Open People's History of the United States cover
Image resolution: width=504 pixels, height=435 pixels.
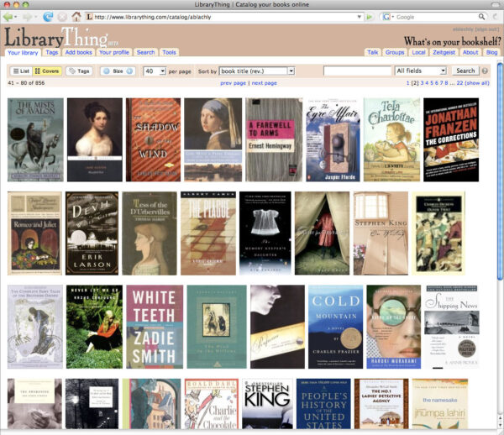(x=323, y=404)
